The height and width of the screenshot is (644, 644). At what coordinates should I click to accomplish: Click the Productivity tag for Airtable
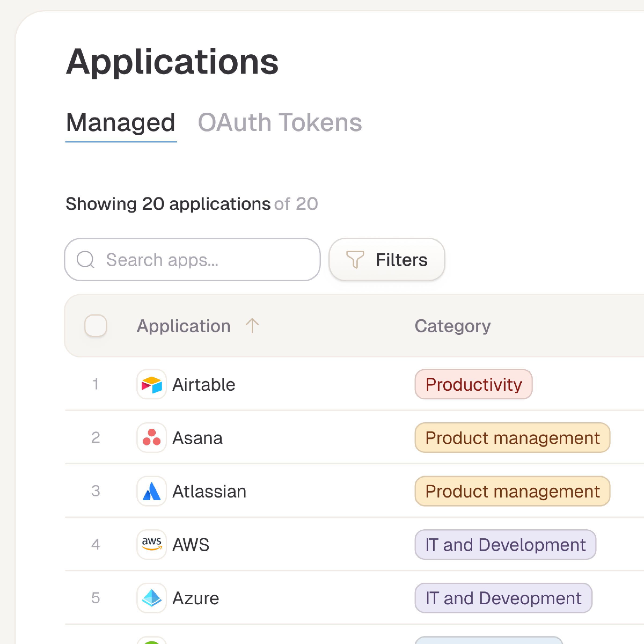[x=473, y=384]
